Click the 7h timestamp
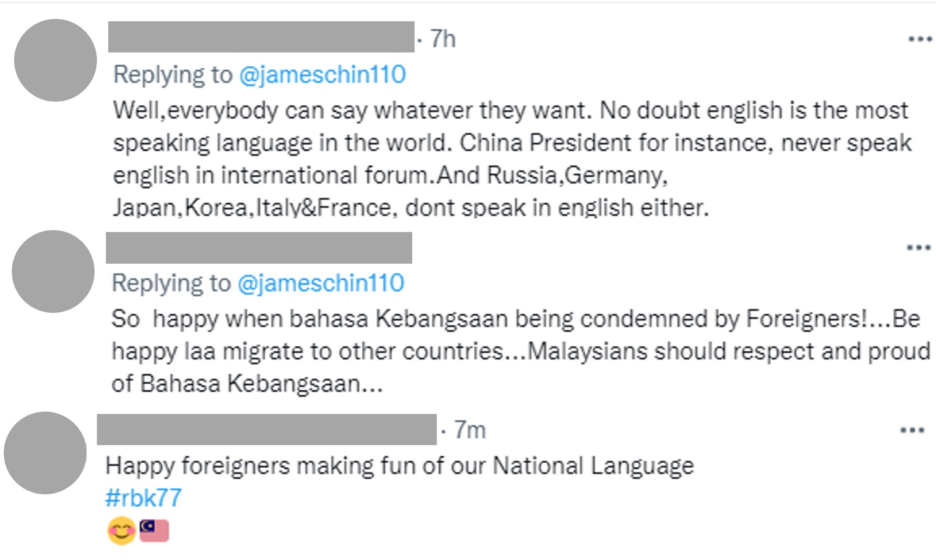The width and height of the screenshot is (936, 560). pyautogui.click(x=443, y=39)
